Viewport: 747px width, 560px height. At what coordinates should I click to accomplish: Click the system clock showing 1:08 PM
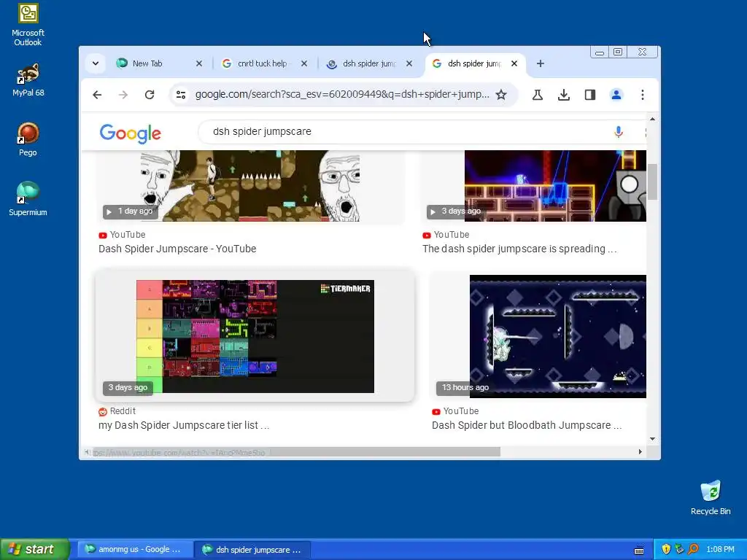pos(720,549)
